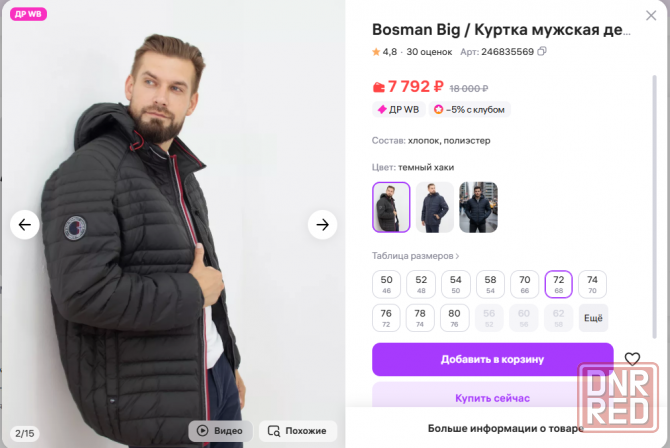Click the star rating 4,8
670x448 pixels.
coord(384,52)
